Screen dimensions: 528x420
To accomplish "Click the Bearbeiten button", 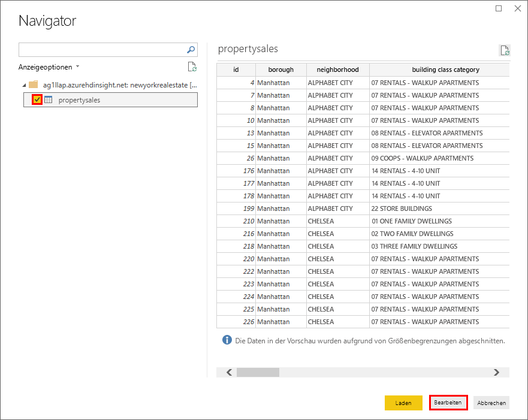I will [x=448, y=403].
